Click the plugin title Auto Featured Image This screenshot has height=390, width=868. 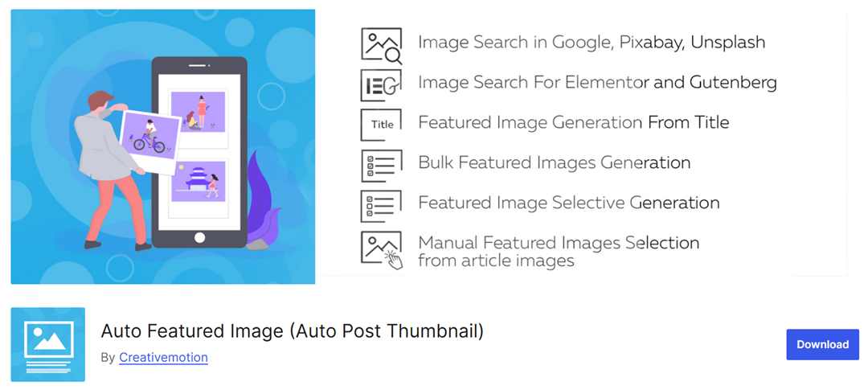(x=293, y=330)
